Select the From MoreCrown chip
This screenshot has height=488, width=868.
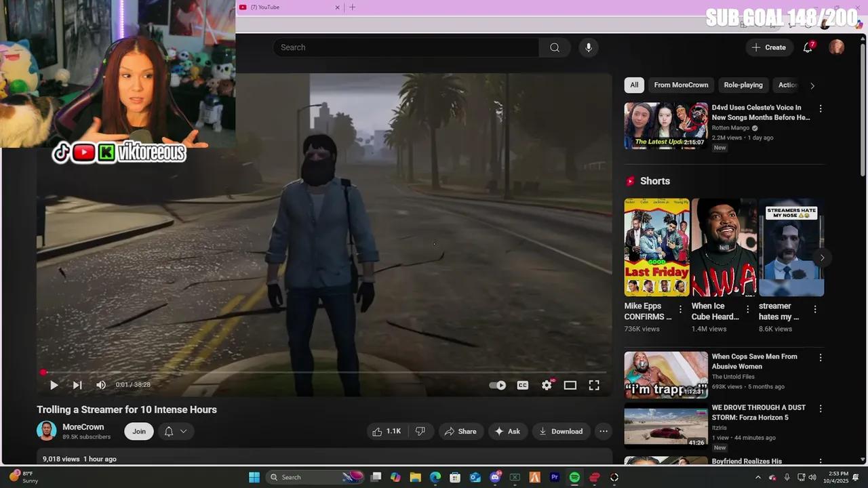681,85
